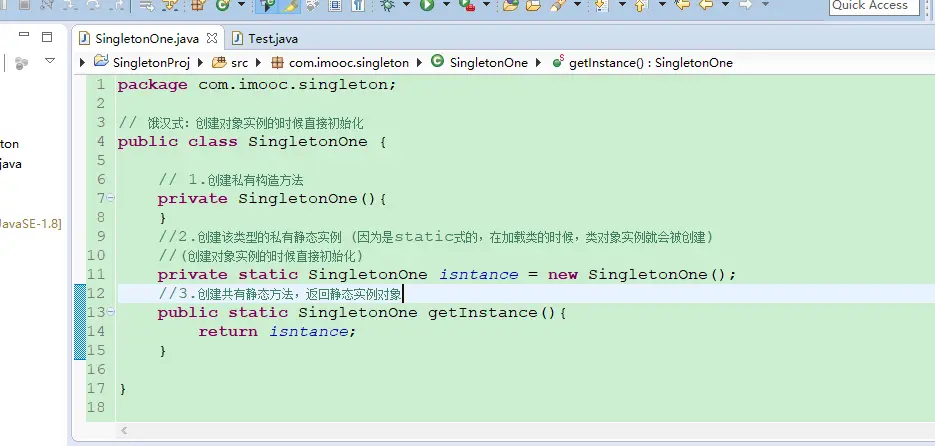
Task: Click the Run External Tools icon
Action: (466, 5)
